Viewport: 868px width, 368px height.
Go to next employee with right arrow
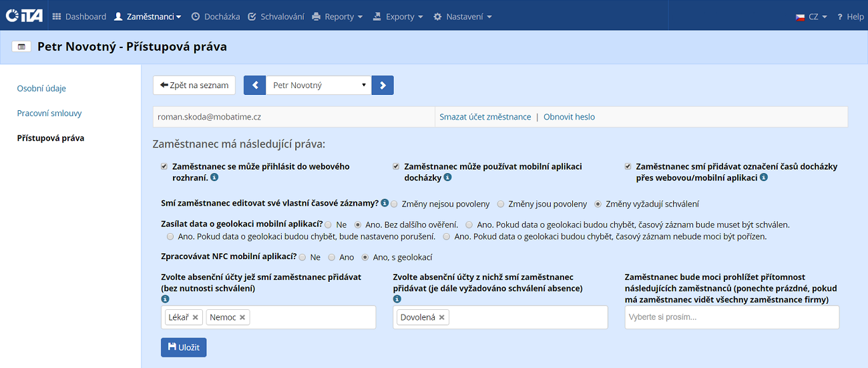pyautogui.click(x=383, y=85)
